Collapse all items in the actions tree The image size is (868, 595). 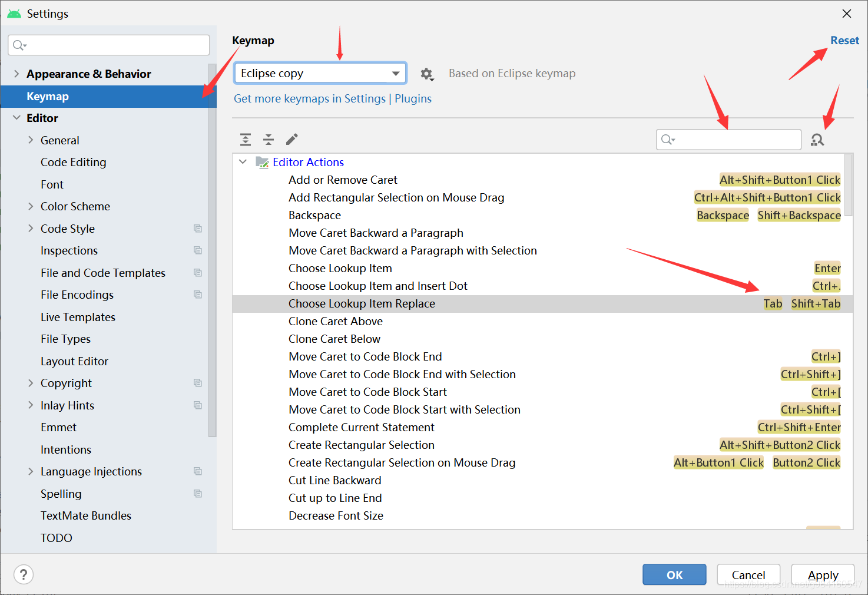tap(269, 139)
